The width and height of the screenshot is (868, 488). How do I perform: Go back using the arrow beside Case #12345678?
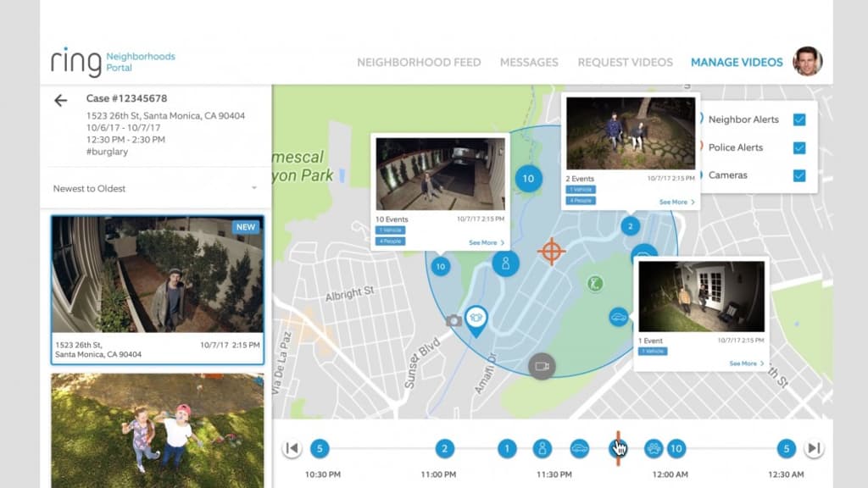point(60,100)
